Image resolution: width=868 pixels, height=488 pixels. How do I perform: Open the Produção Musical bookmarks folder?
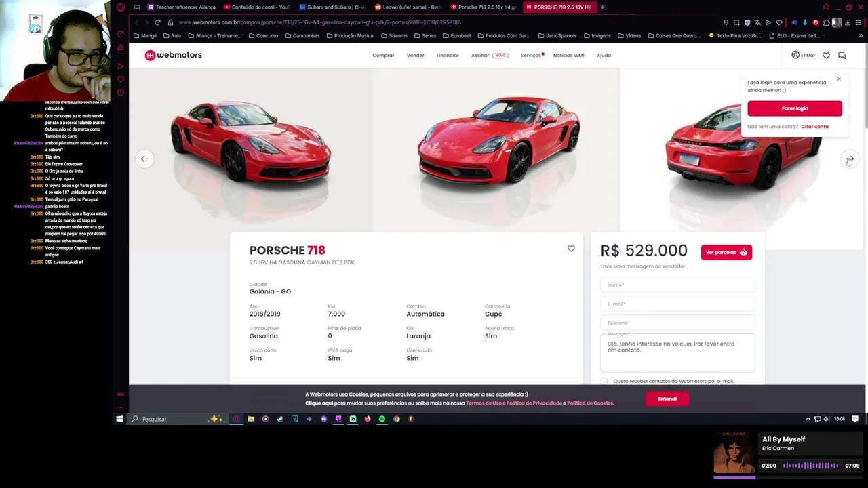point(350,35)
